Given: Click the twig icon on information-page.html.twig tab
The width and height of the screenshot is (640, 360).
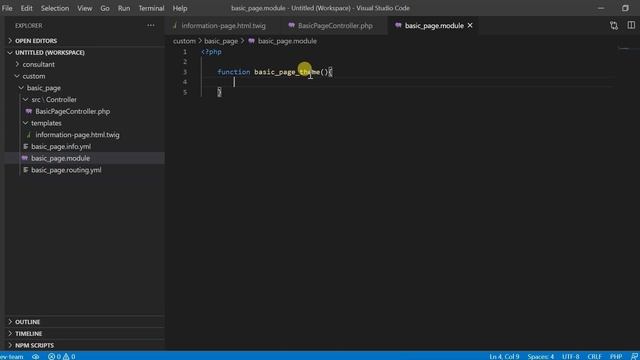Looking at the screenshot, I should point(175,25).
